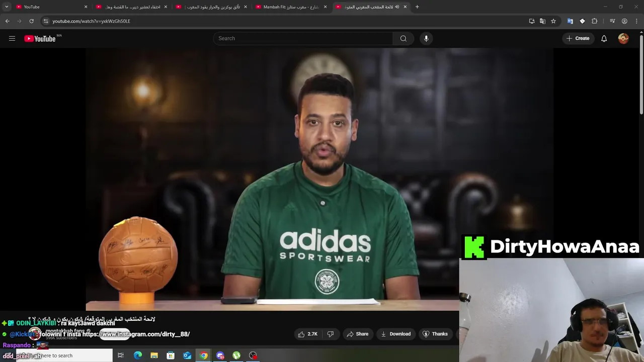This screenshot has height=362, width=644.
Task: Open uTorrent from taskbar
Action: [236, 355]
